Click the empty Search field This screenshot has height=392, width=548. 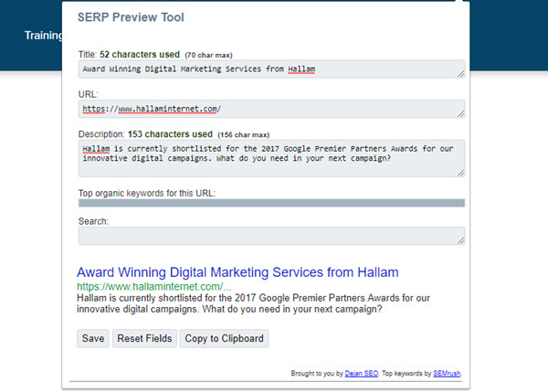270,236
